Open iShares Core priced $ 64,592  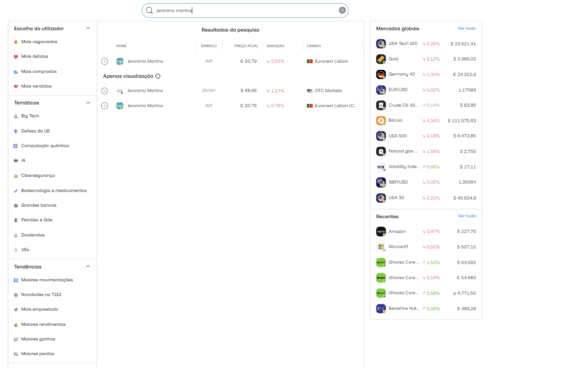[426, 262]
